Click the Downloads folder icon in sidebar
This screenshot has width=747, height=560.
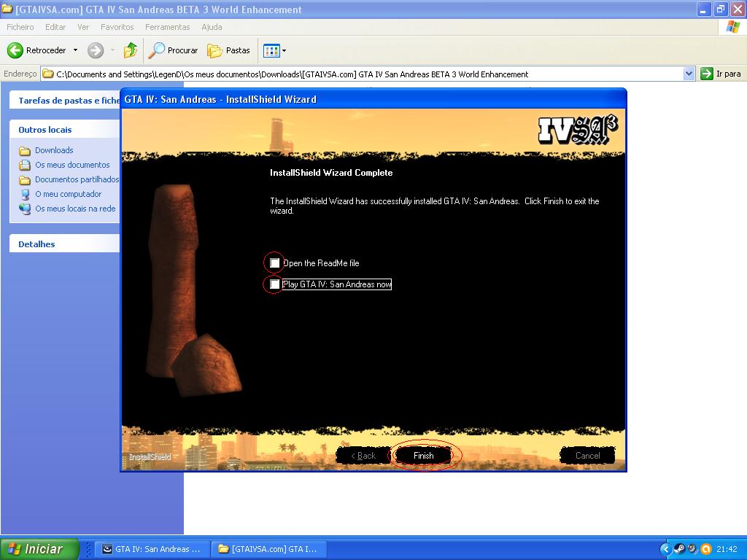click(x=25, y=151)
